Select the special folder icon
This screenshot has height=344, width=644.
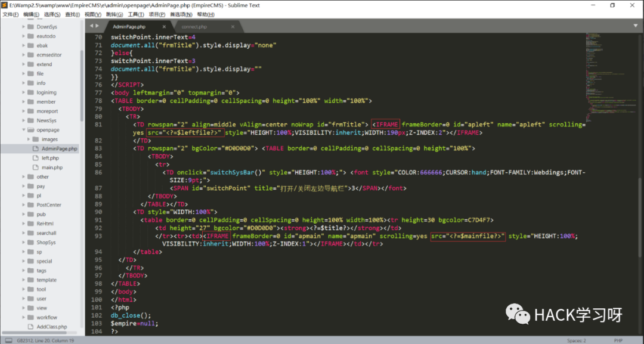tap(30, 261)
